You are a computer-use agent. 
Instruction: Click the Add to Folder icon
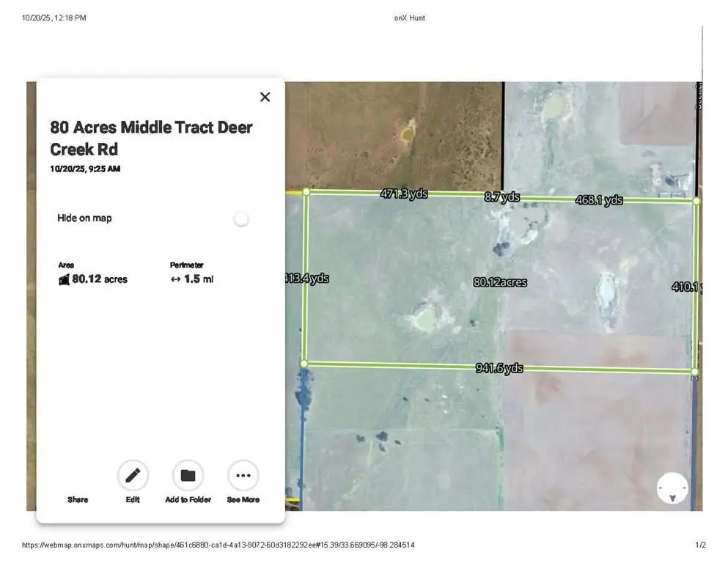tap(188, 476)
